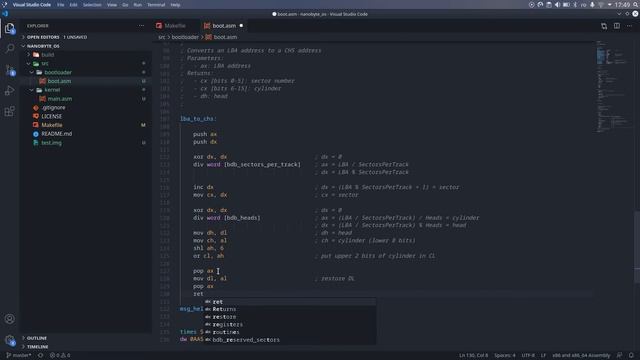
Task: Open the Selection menu
Action: click(x=92, y=5)
